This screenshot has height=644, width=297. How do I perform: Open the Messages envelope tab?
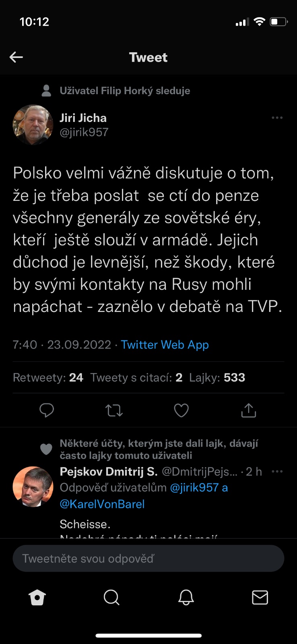(x=260, y=598)
